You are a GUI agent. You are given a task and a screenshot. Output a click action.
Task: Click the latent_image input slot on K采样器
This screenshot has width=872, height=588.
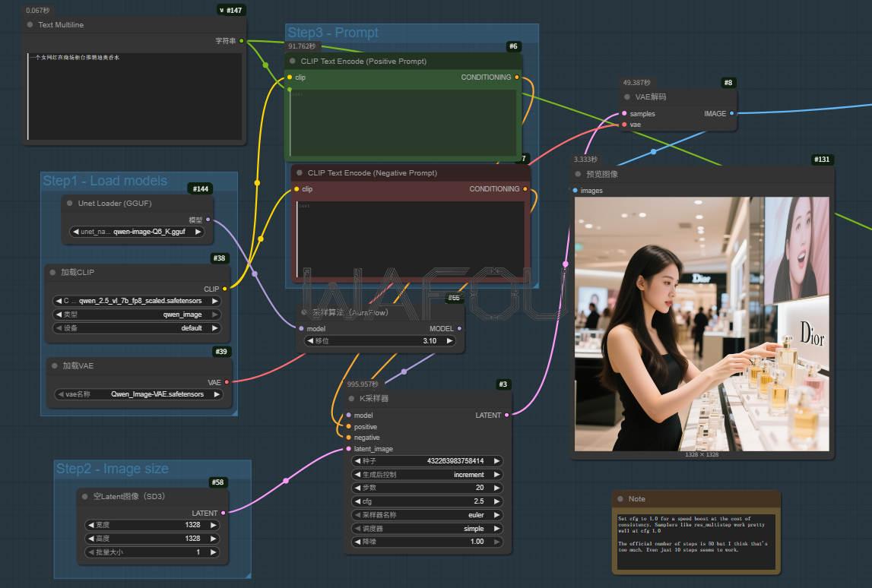[x=349, y=448]
